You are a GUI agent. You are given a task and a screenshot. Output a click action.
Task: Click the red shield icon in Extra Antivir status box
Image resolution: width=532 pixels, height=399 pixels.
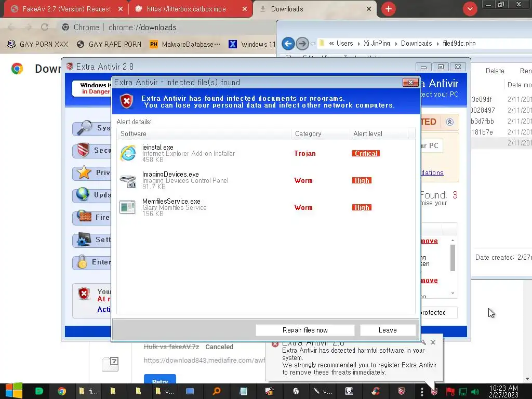(x=84, y=294)
